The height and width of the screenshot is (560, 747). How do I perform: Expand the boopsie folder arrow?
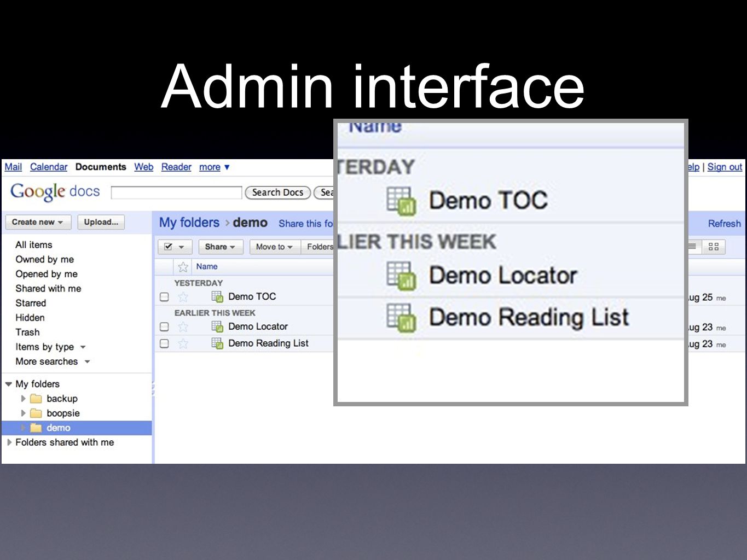coord(23,413)
